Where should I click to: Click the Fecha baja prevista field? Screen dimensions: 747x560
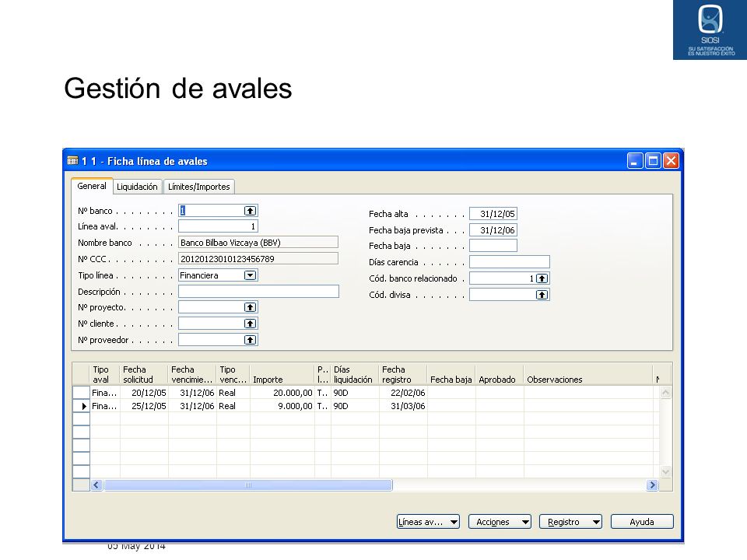[493, 230]
